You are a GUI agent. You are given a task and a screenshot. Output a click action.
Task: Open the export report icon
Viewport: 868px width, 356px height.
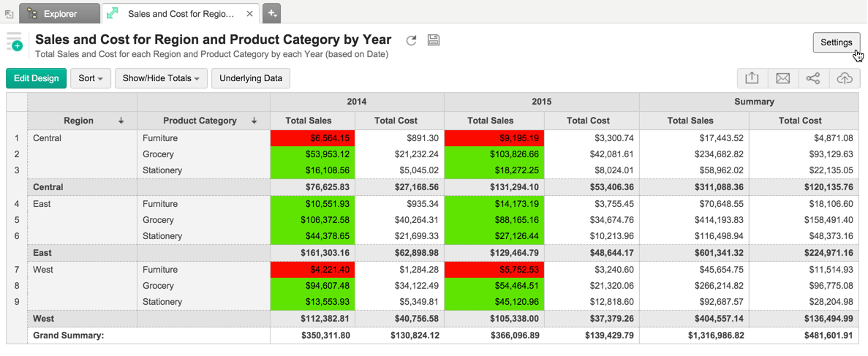[x=752, y=78]
